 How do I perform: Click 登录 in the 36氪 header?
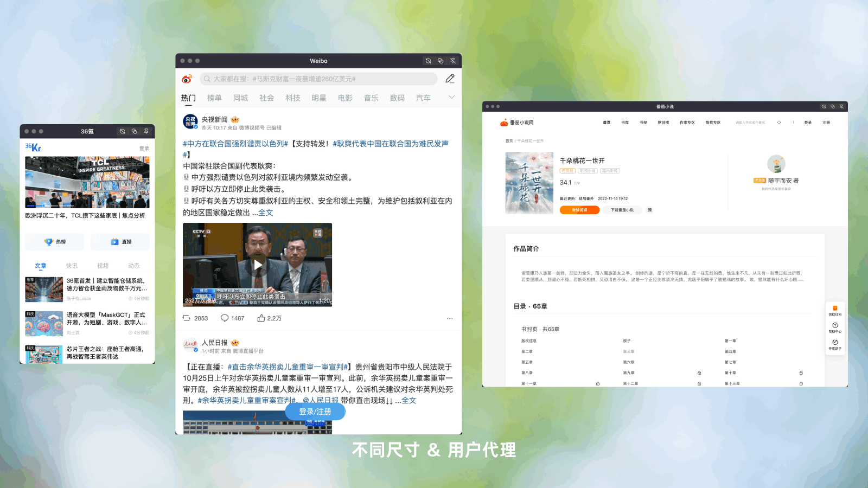(144, 148)
